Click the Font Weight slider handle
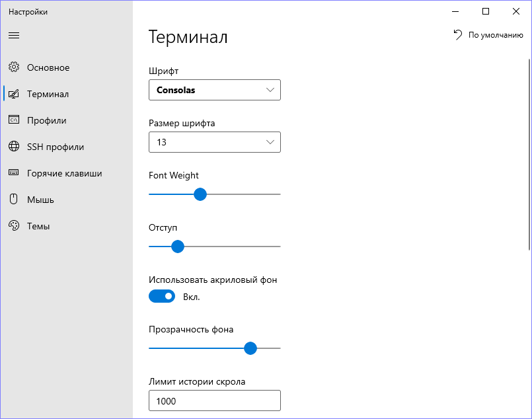 point(200,194)
